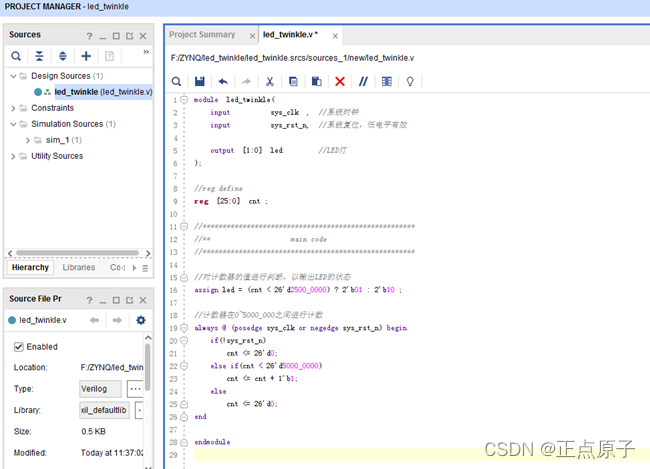The width and height of the screenshot is (650, 469).
Task: Paste into the code editor
Action: 316,81
